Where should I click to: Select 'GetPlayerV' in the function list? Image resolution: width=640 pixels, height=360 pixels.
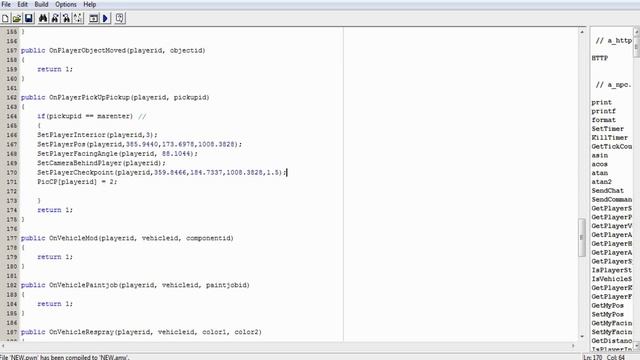(612, 226)
